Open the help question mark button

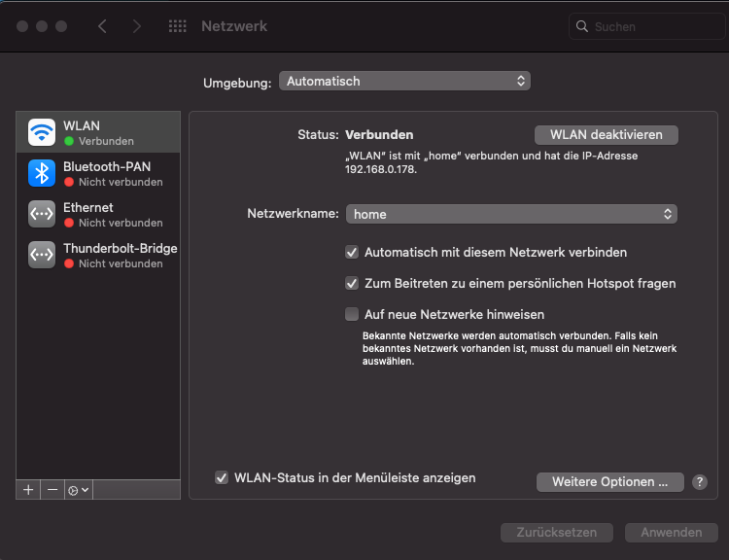pos(700,482)
